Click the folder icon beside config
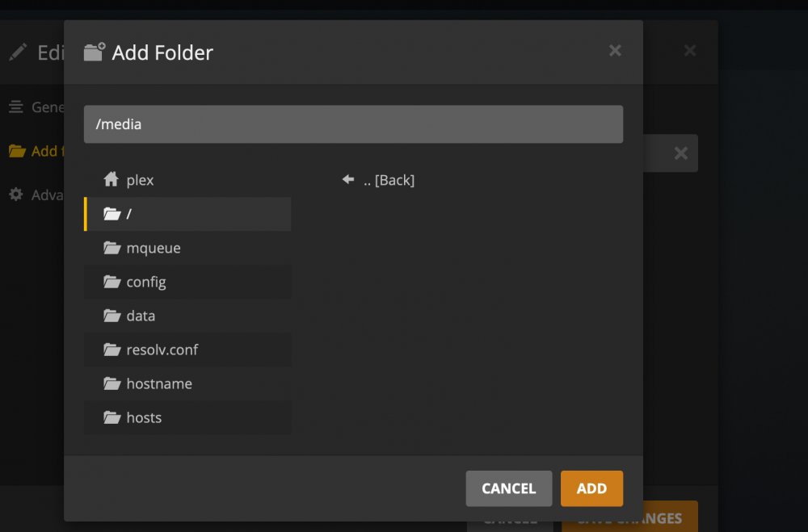The height and width of the screenshot is (532, 808). click(x=112, y=282)
